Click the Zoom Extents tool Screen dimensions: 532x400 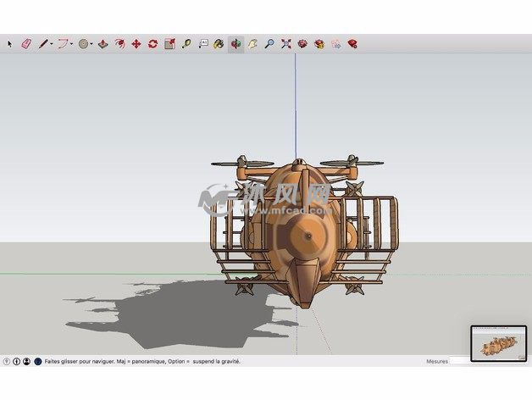[x=286, y=43]
